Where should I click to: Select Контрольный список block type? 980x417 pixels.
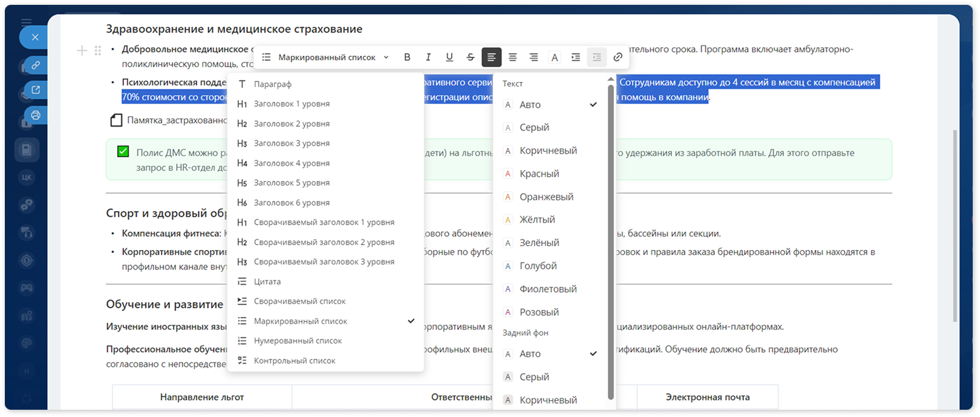coord(325,361)
